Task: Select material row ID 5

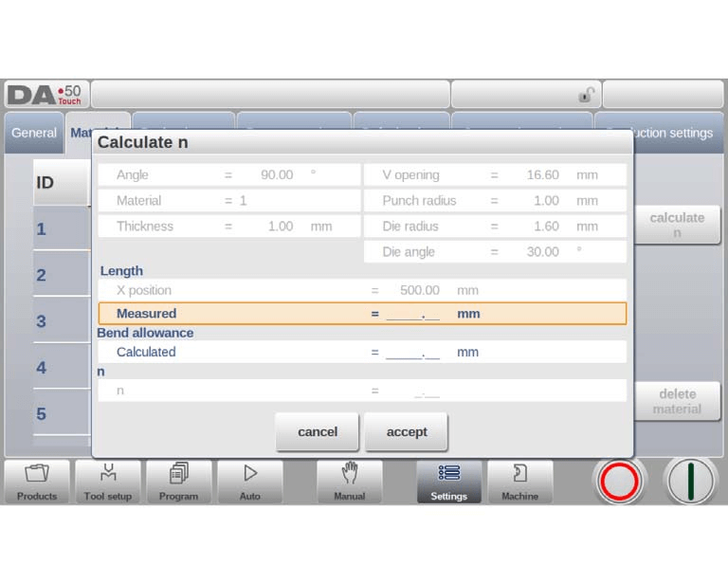Action: pos(61,414)
